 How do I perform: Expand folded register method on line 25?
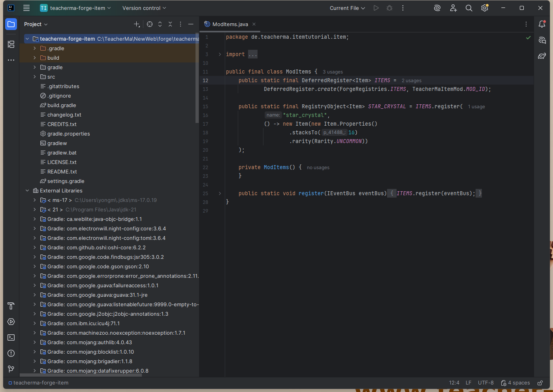220,193
